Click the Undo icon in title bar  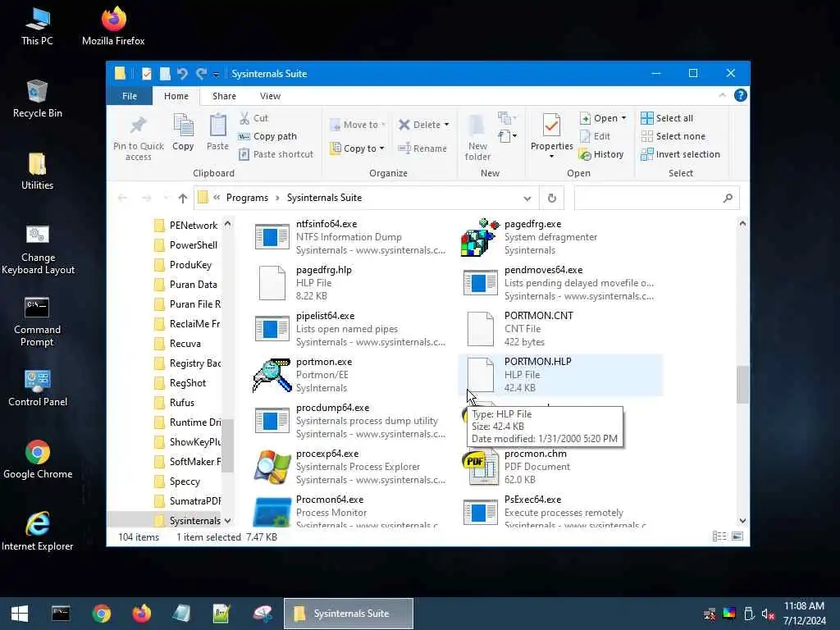coord(182,73)
